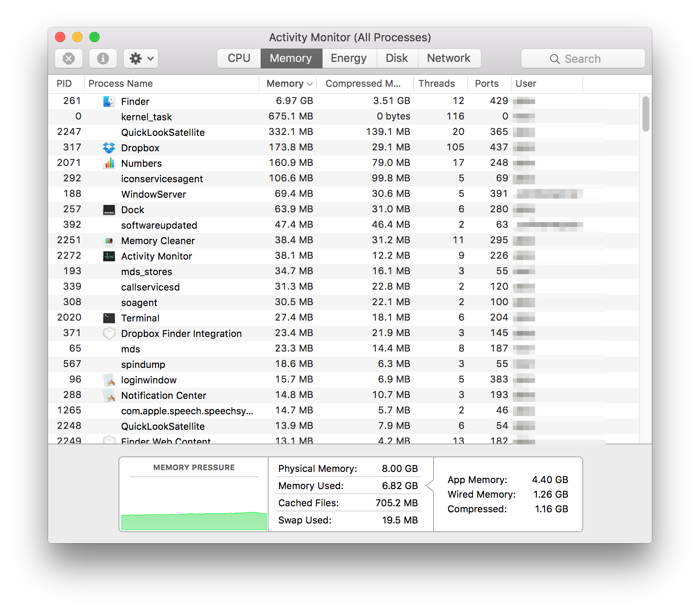Select QuickLookSatellite with PID 2248
Image resolution: width=700 pixels, height=612 pixels.
(344, 426)
